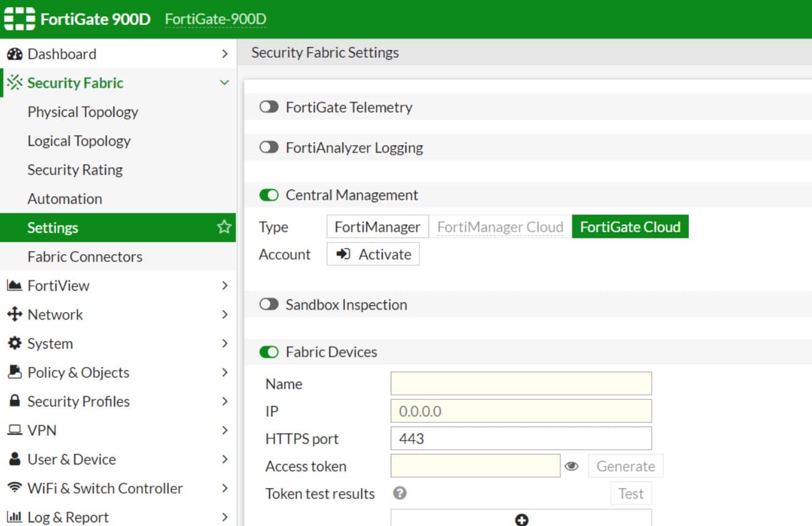Click the IP address field

[x=521, y=411]
